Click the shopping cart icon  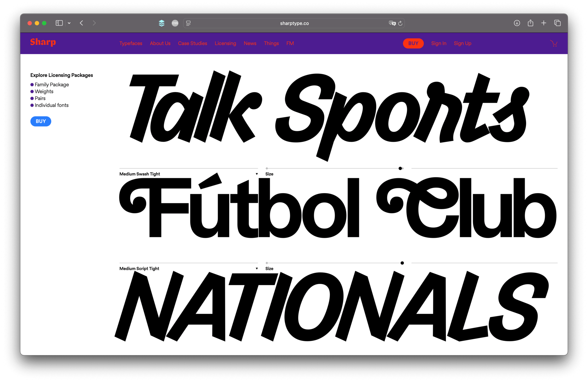click(553, 43)
